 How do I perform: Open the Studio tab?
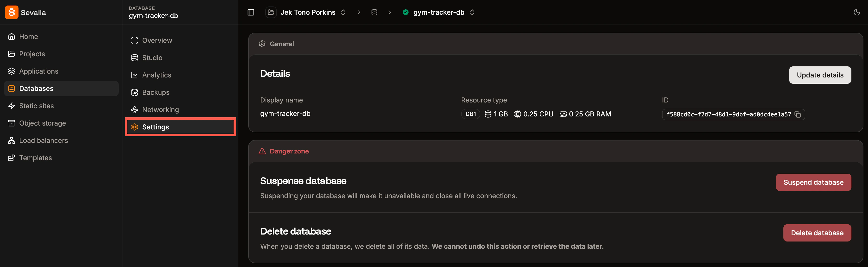180,58
